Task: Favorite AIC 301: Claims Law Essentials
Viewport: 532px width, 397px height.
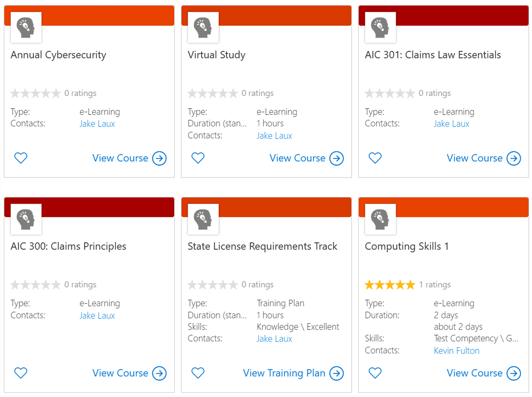Action: tap(375, 158)
